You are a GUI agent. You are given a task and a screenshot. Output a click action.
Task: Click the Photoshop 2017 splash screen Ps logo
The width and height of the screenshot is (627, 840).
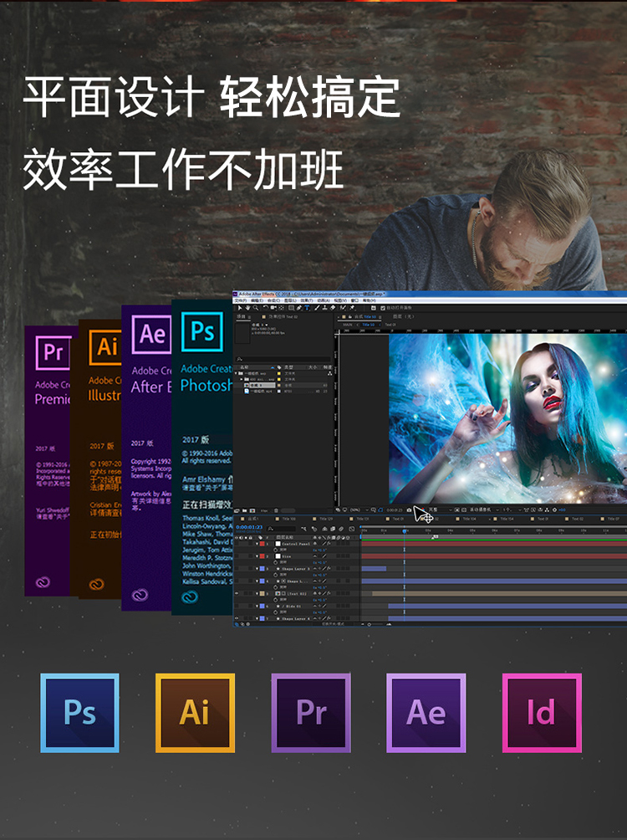click(202, 332)
